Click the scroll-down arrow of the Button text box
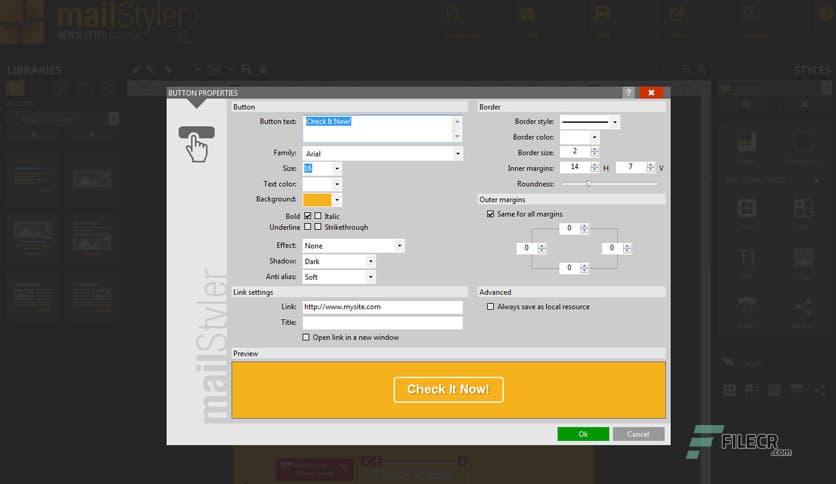Screen dimensions: 836x484 pos(457,136)
